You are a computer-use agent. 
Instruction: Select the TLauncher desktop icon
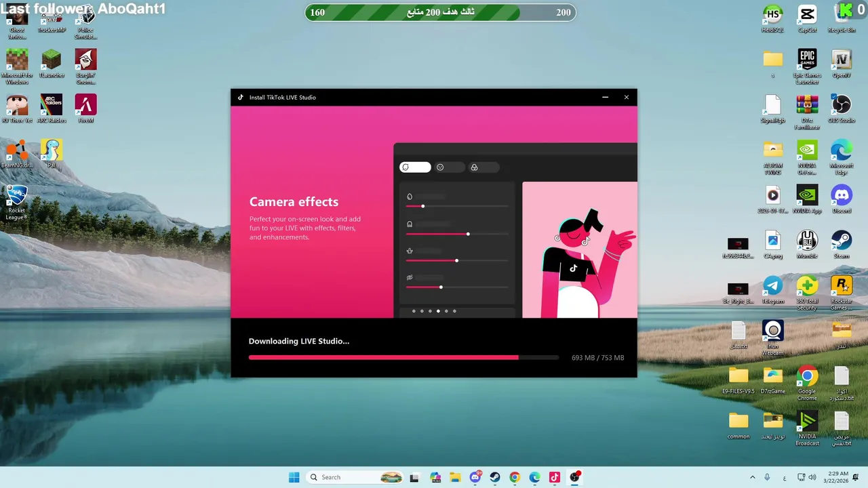[52, 64]
